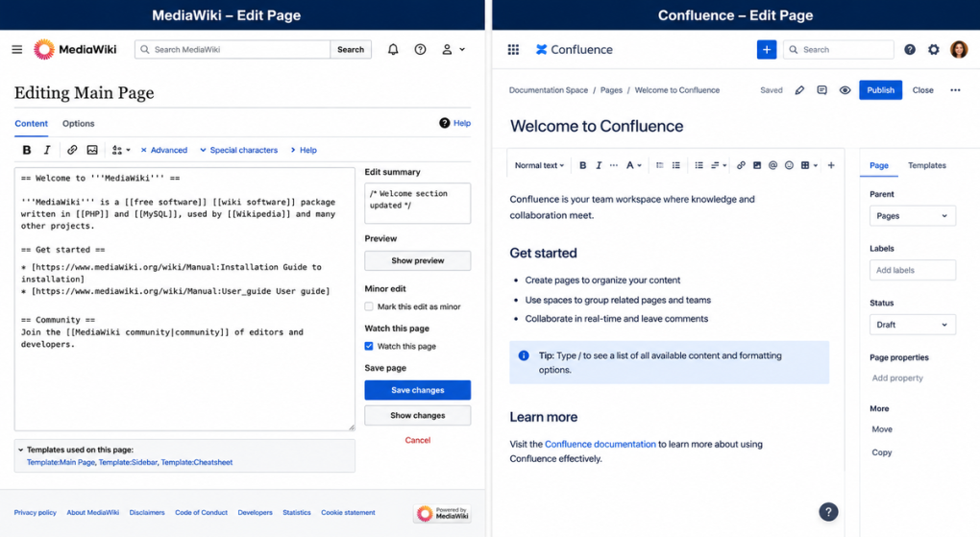Image resolution: width=980 pixels, height=537 pixels.
Task: Click the blue Create plus button
Action: (767, 49)
